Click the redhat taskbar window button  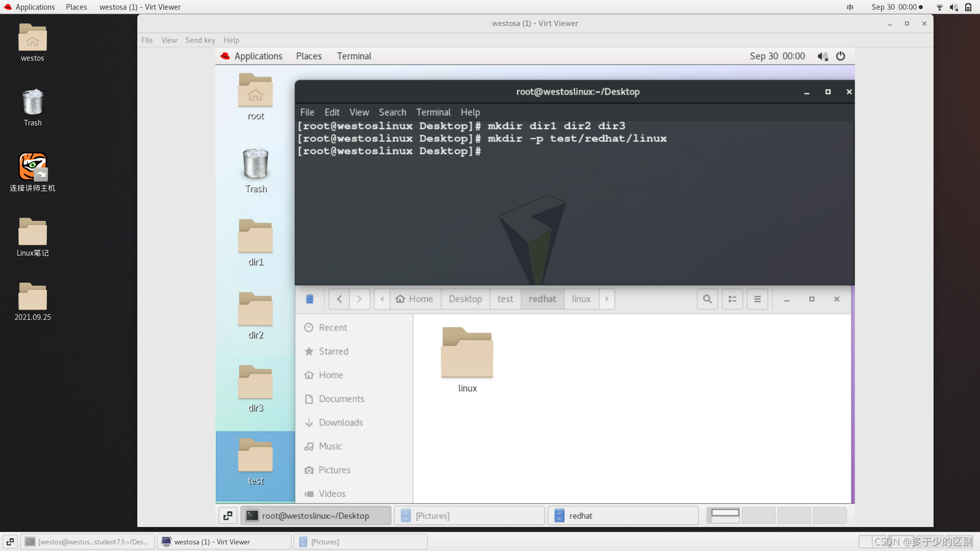[x=623, y=516]
